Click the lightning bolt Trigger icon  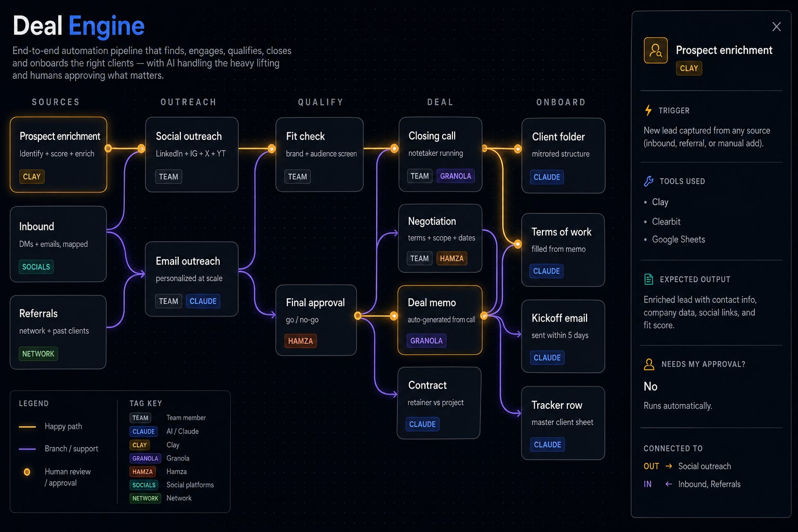tap(648, 110)
